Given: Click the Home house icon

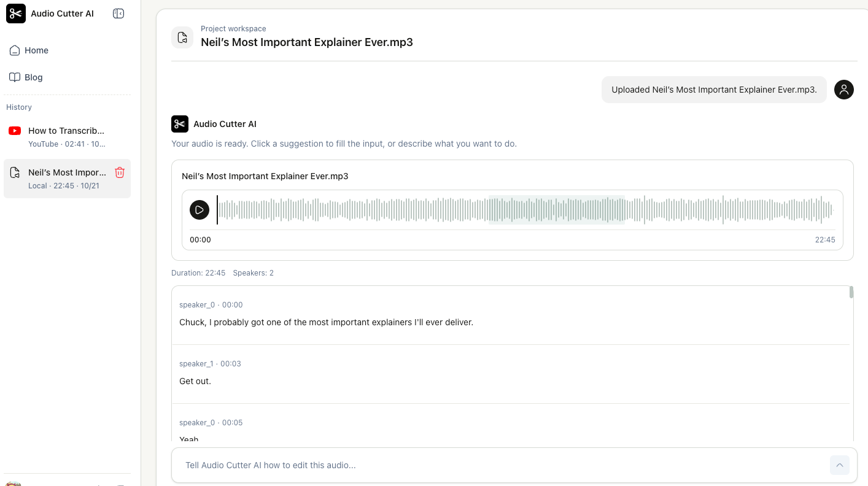Looking at the screenshot, I should (x=15, y=50).
